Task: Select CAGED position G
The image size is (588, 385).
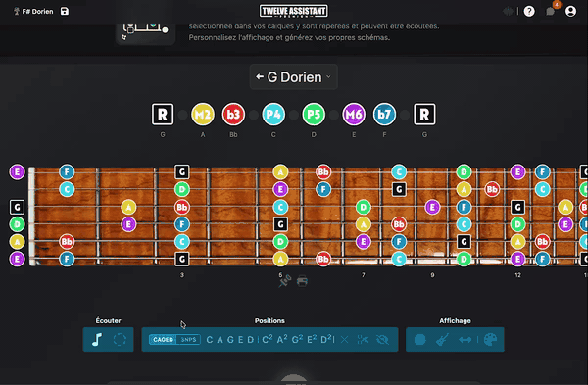Action: pyautogui.click(x=230, y=340)
